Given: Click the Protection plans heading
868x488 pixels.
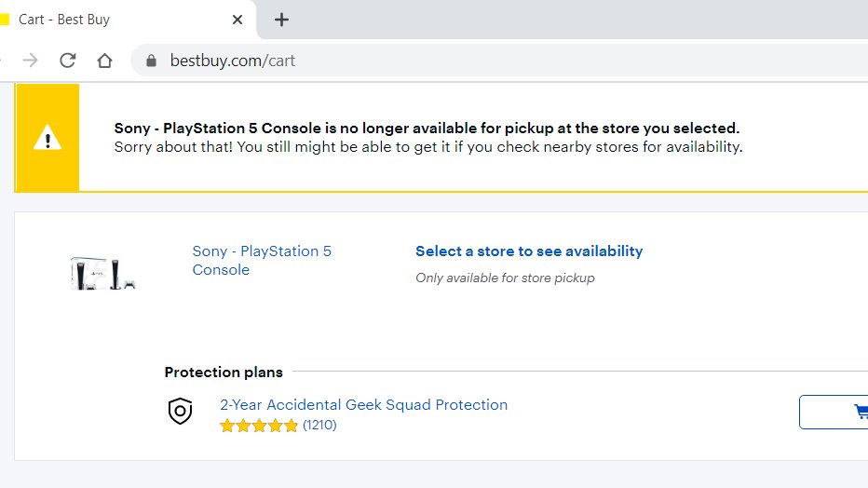Looking at the screenshot, I should (x=224, y=372).
